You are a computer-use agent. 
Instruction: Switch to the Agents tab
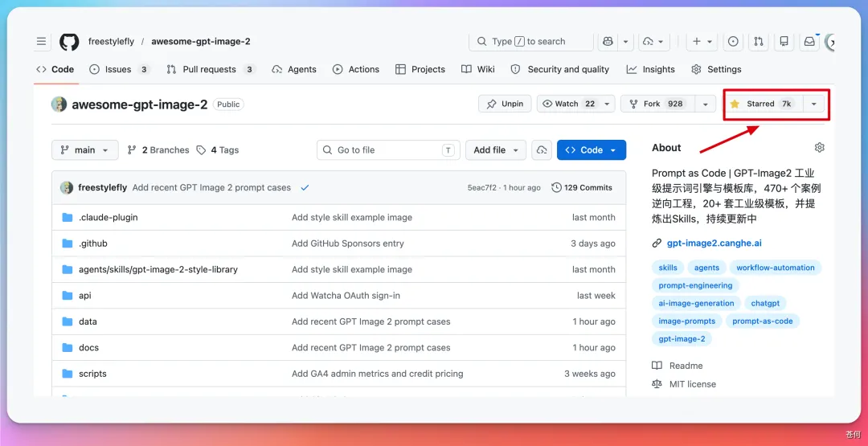click(294, 69)
